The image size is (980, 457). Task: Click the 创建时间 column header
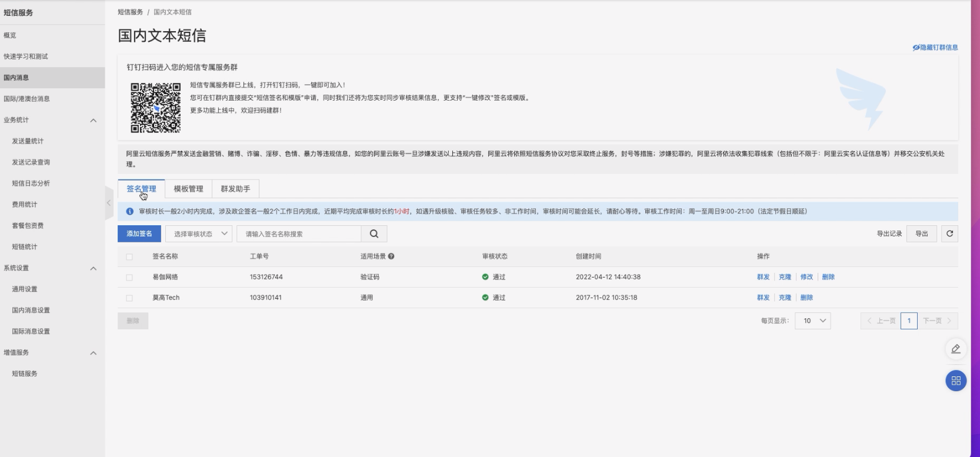click(x=588, y=256)
